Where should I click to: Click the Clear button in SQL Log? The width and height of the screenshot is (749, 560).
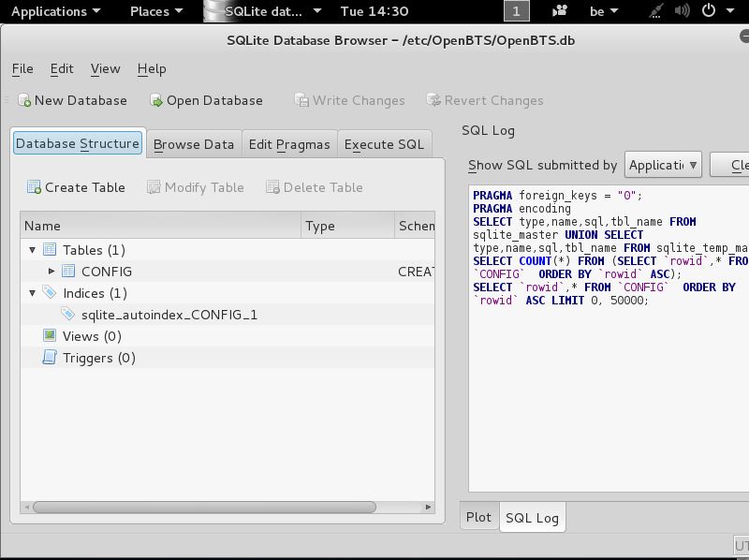[x=730, y=165]
